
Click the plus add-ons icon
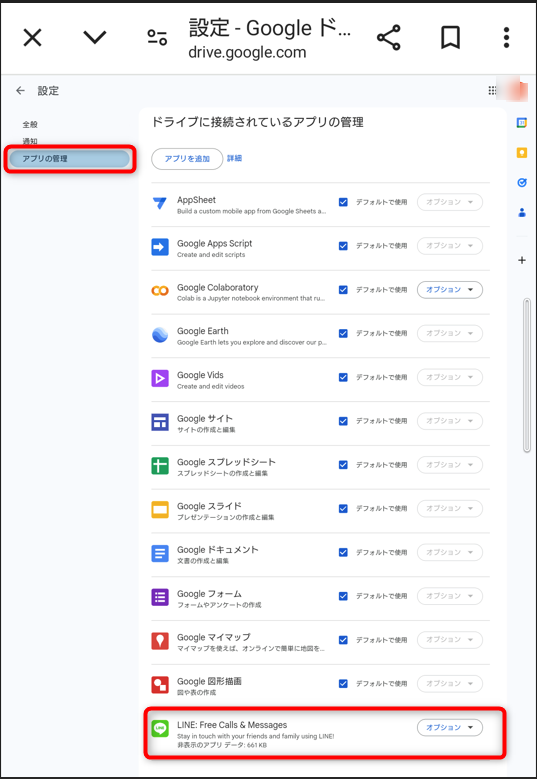click(522, 260)
